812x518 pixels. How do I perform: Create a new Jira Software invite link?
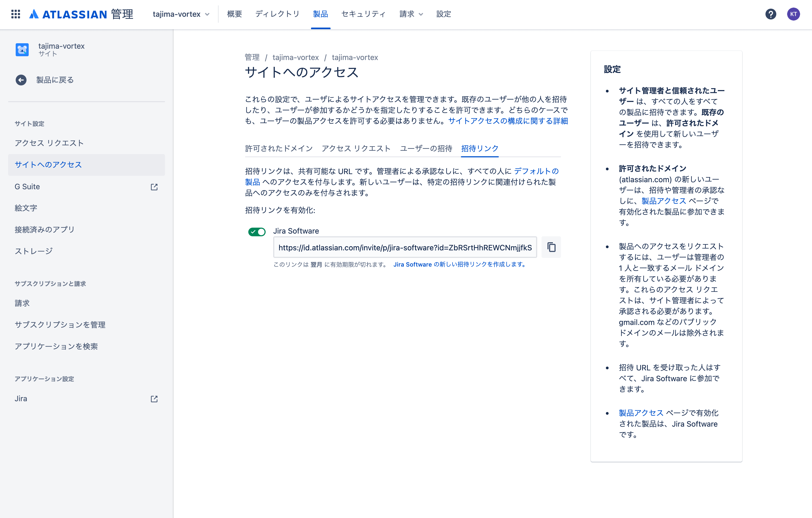click(x=460, y=265)
